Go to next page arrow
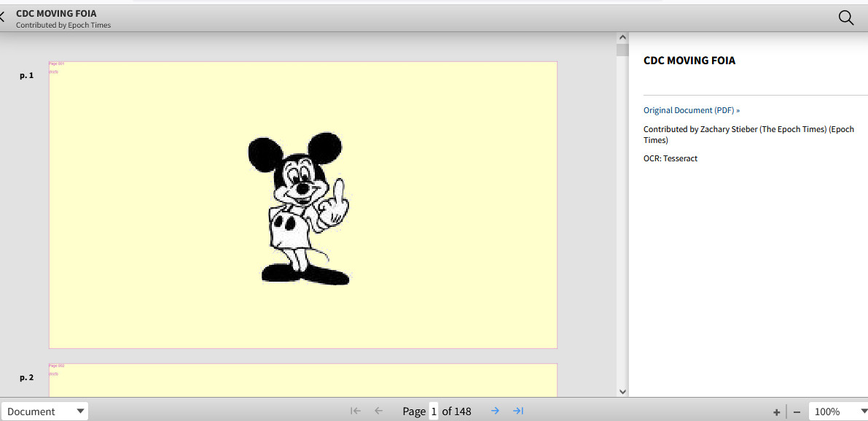This screenshot has height=421, width=868. (496, 411)
